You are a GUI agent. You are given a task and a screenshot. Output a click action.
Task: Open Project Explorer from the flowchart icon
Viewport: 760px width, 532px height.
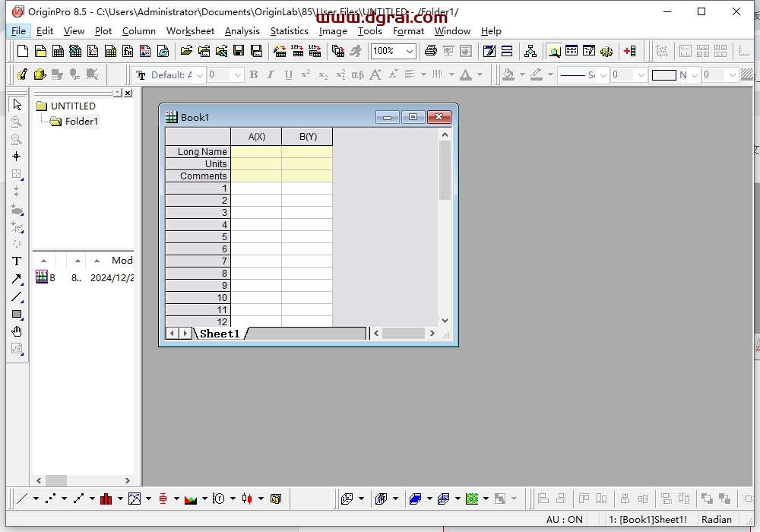point(530,51)
